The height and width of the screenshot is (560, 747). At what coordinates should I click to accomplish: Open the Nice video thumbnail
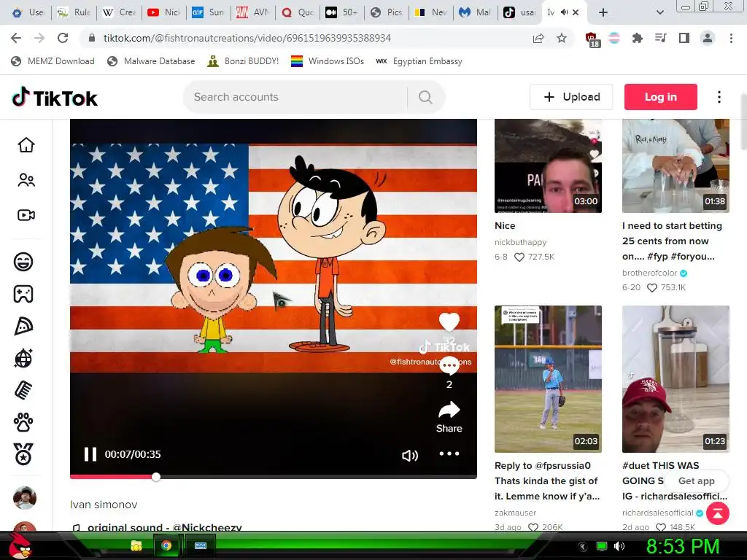548,166
